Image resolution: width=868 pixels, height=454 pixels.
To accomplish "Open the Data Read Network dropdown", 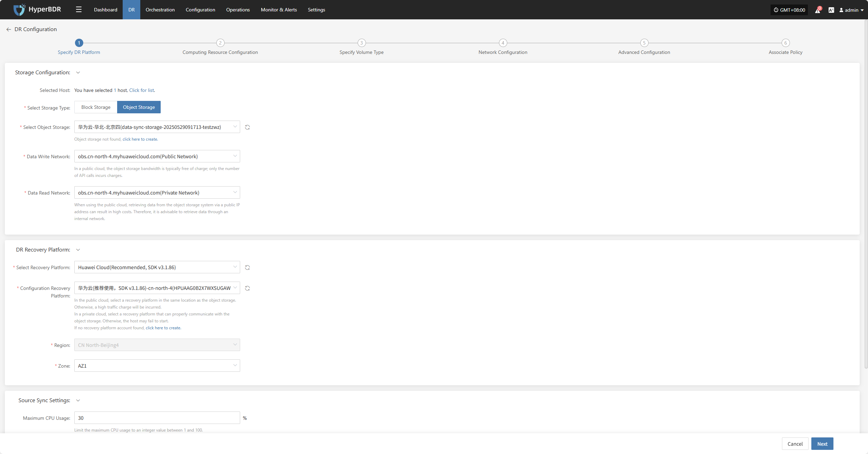I will click(x=157, y=193).
